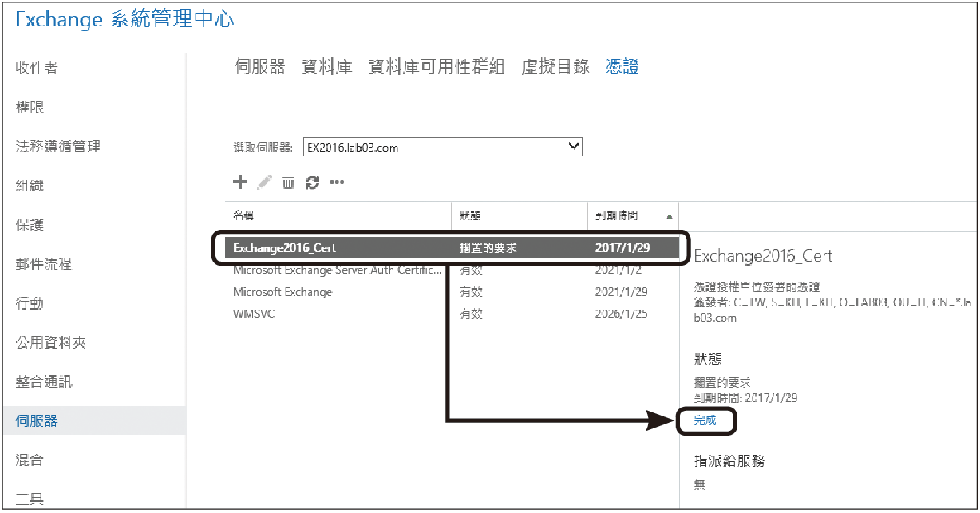This screenshot has height=513, width=980.
Task: Open 混合 in the sidebar
Action: pyautogui.click(x=30, y=460)
